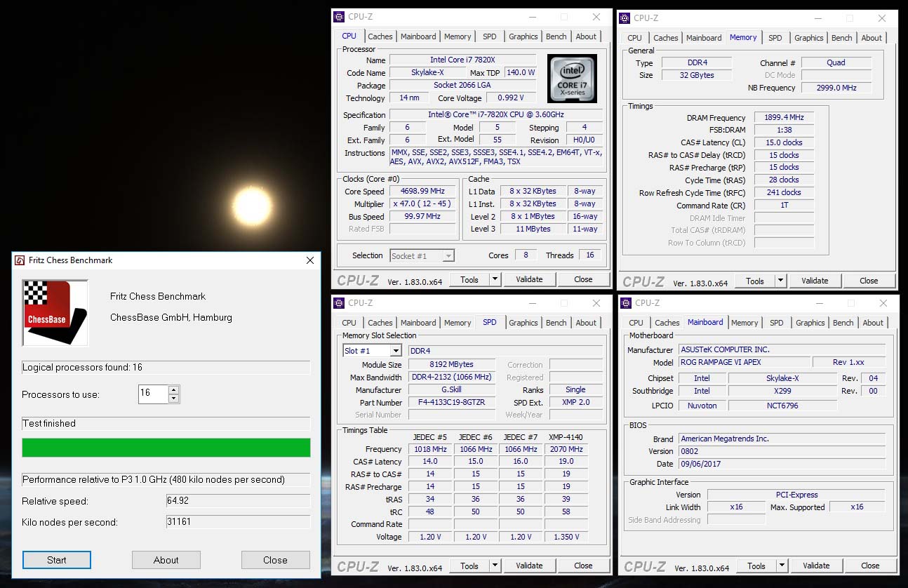
Task: Close the Fritz Chess Benchmark window with the X
Action: pyautogui.click(x=310, y=260)
